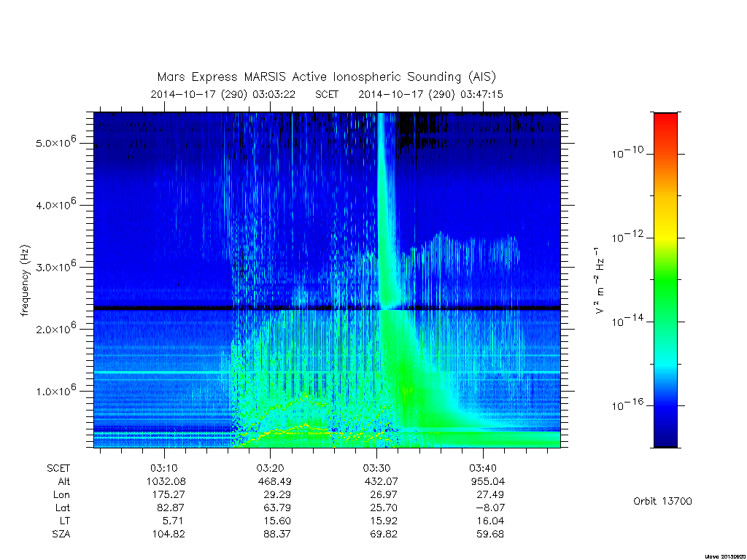Click the 03:20 SCET time label

(x=270, y=468)
